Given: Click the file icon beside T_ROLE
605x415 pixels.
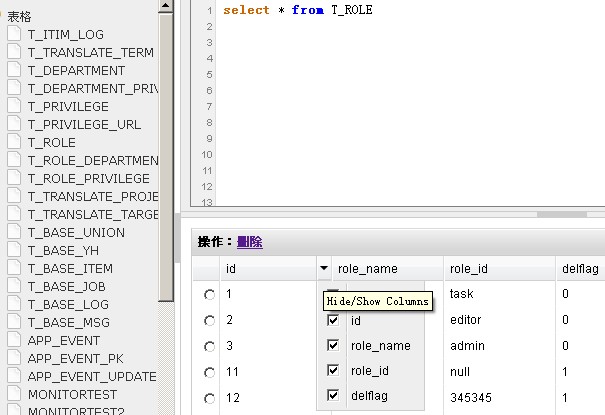Looking at the screenshot, I should pos(14,142).
